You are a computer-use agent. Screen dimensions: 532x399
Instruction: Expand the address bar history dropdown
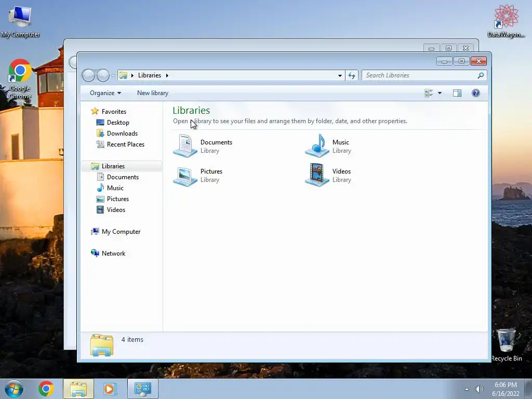click(x=340, y=75)
